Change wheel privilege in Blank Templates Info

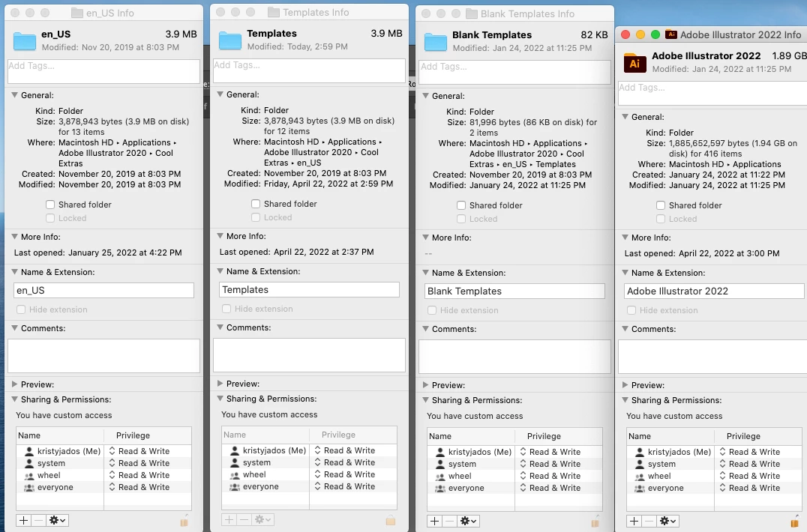coord(550,477)
